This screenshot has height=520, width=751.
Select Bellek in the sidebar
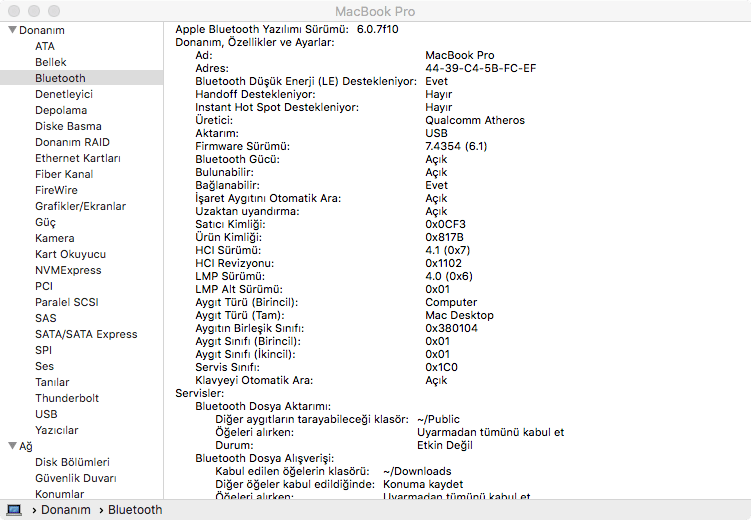[x=51, y=62]
